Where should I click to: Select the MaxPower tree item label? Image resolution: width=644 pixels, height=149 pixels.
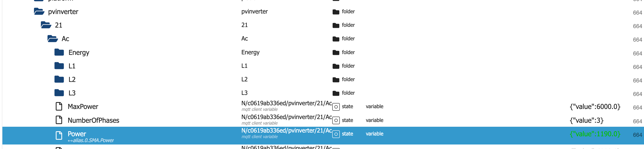click(x=83, y=107)
